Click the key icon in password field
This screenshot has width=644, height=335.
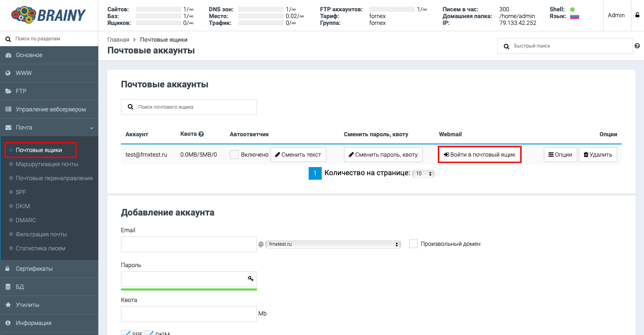tap(251, 279)
